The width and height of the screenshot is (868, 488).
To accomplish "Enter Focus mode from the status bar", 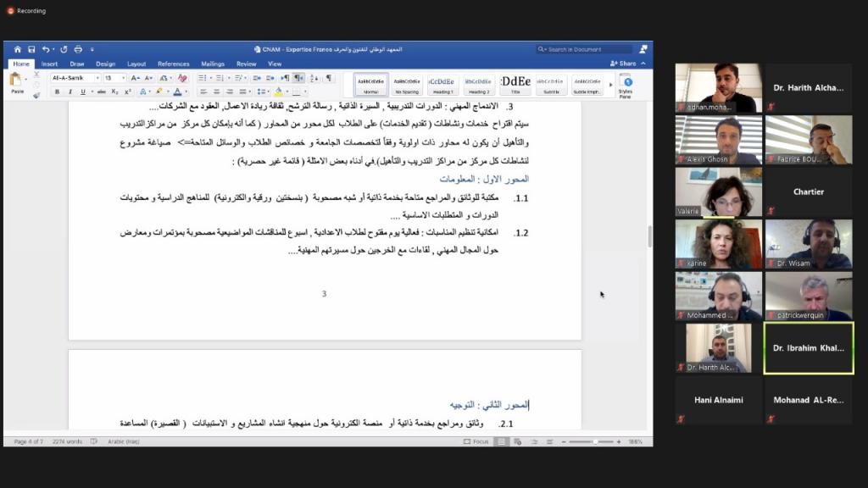I will 477,441.
